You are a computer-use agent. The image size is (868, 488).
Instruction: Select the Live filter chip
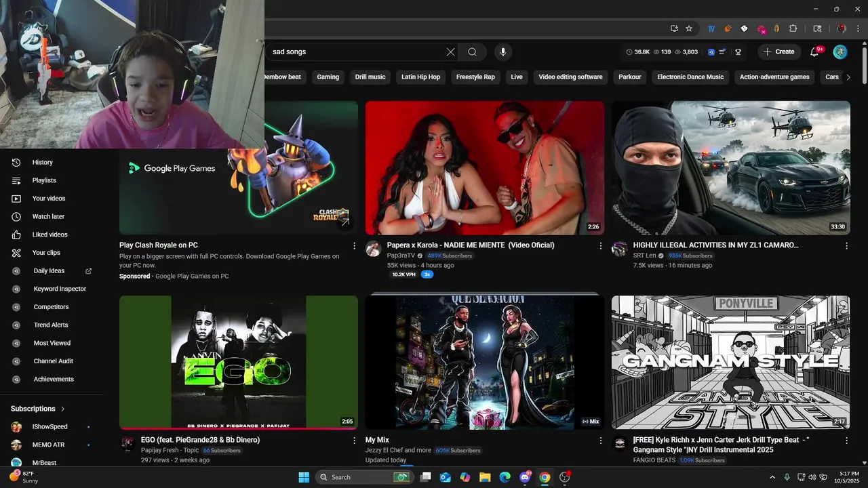tap(517, 77)
